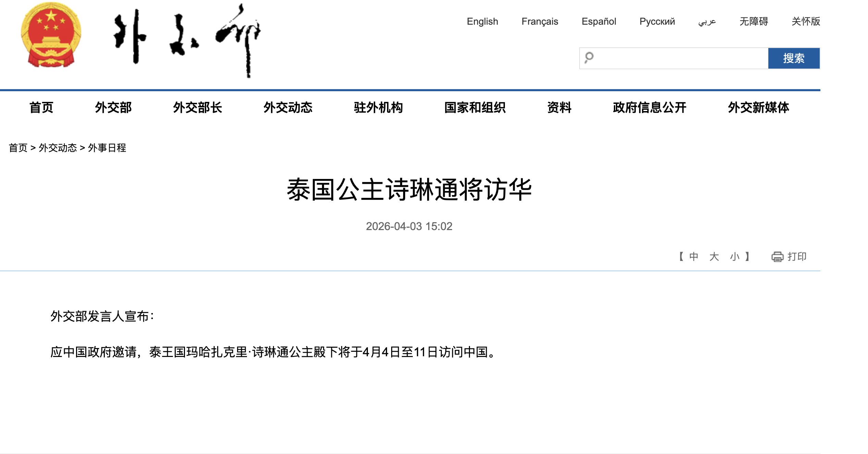This screenshot has width=868, height=454.
Task: Click the magnifier icon in the search box
Action: [589, 58]
